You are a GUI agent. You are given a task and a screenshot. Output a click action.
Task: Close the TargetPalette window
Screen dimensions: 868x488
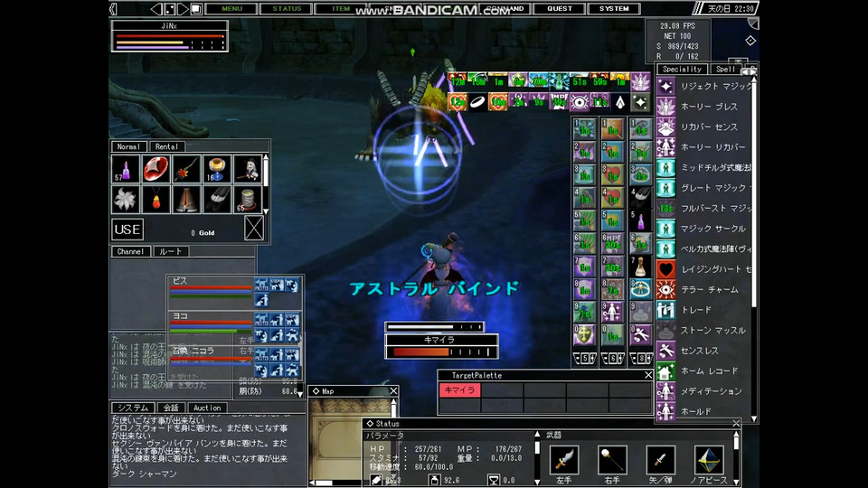(648, 375)
